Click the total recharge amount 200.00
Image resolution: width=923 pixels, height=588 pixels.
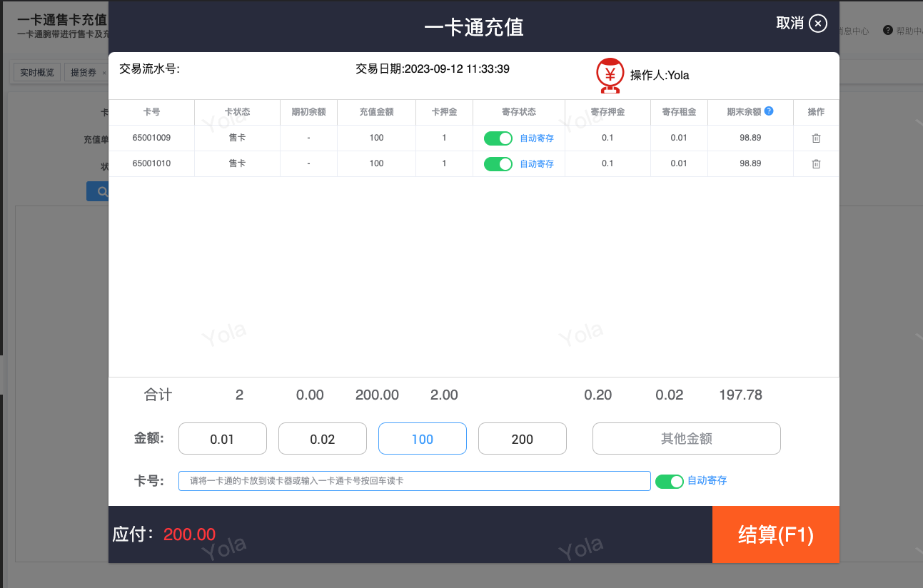click(x=377, y=395)
